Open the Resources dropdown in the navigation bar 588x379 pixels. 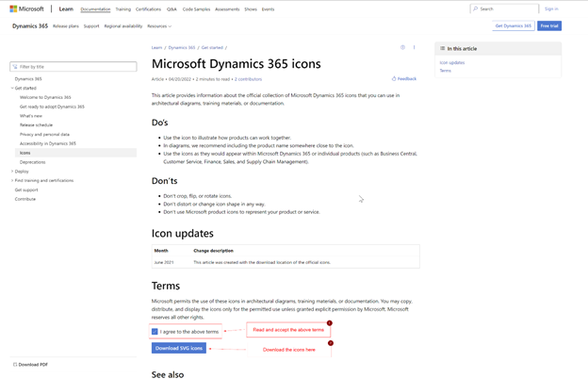(x=159, y=26)
